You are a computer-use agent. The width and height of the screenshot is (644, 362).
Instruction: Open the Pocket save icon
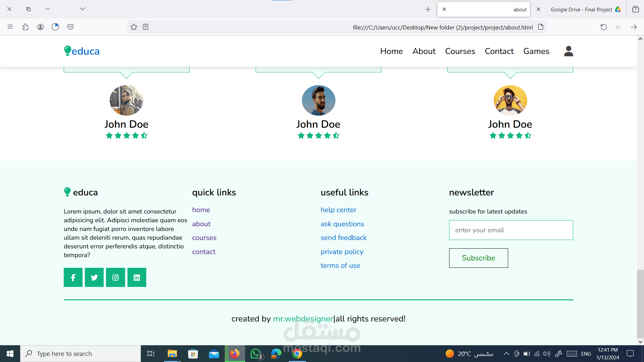(70, 27)
